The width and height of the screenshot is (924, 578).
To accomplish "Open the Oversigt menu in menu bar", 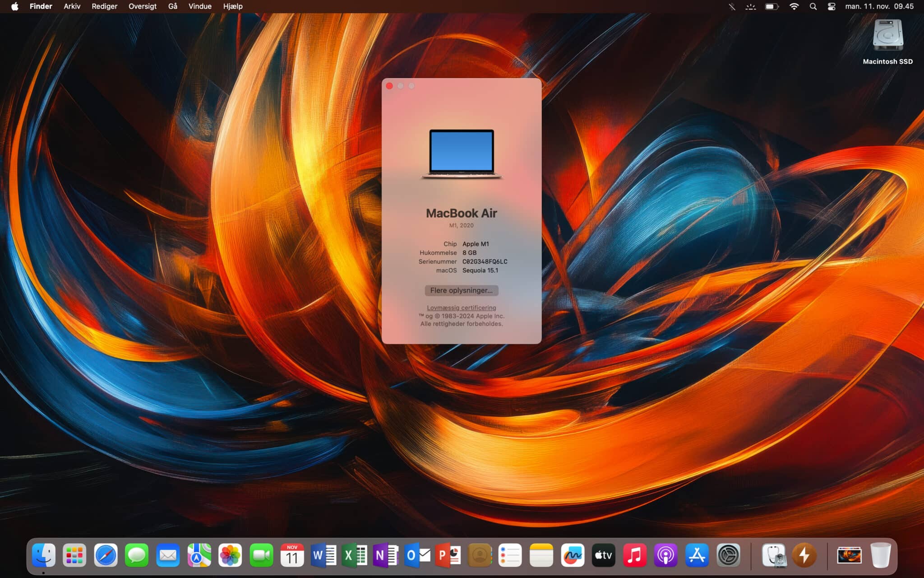I will 143,6.
